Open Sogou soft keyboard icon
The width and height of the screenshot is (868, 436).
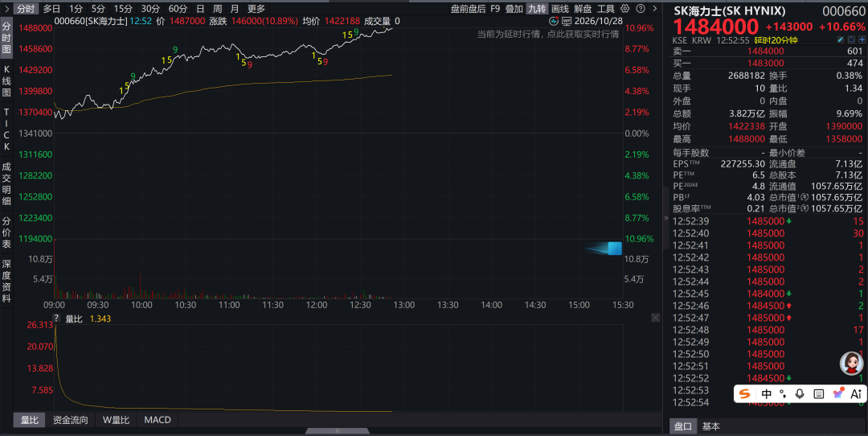pyautogui.click(x=819, y=394)
